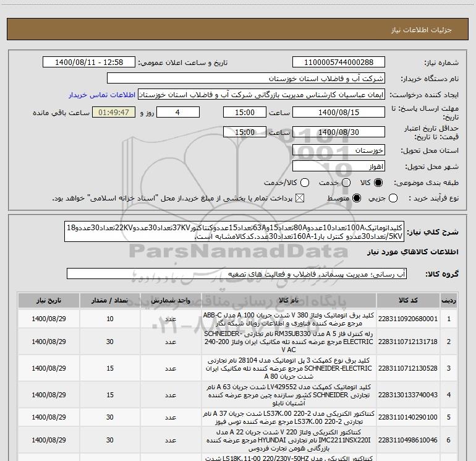The width and height of the screenshot is (476, 461).
Task: Select product code 2283110920680001
Action: click(408, 319)
